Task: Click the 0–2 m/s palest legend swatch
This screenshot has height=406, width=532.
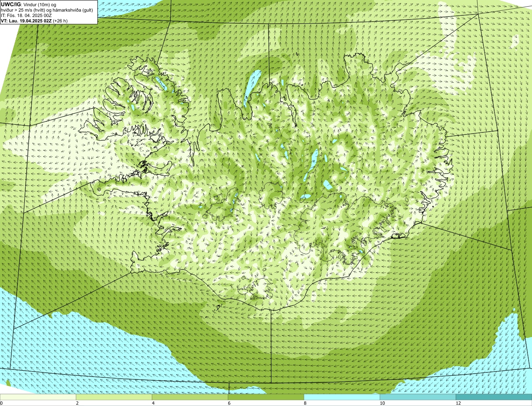Action: coord(38,397)
